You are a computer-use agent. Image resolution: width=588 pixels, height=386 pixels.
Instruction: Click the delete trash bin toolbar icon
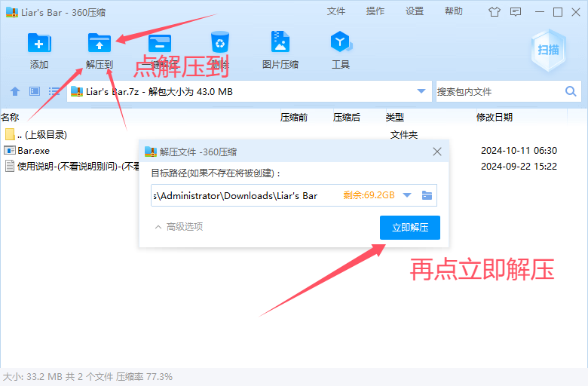pyautogui.click(x=220, y=42)
